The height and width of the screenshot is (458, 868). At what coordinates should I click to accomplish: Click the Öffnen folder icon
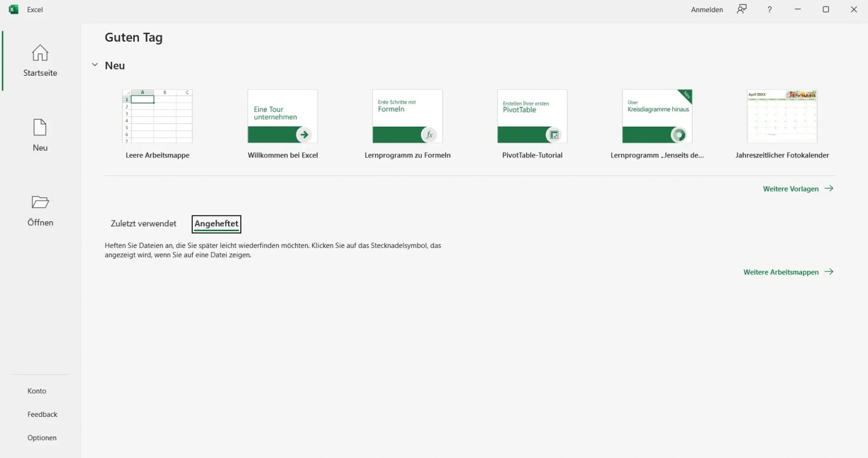(40, 202)
